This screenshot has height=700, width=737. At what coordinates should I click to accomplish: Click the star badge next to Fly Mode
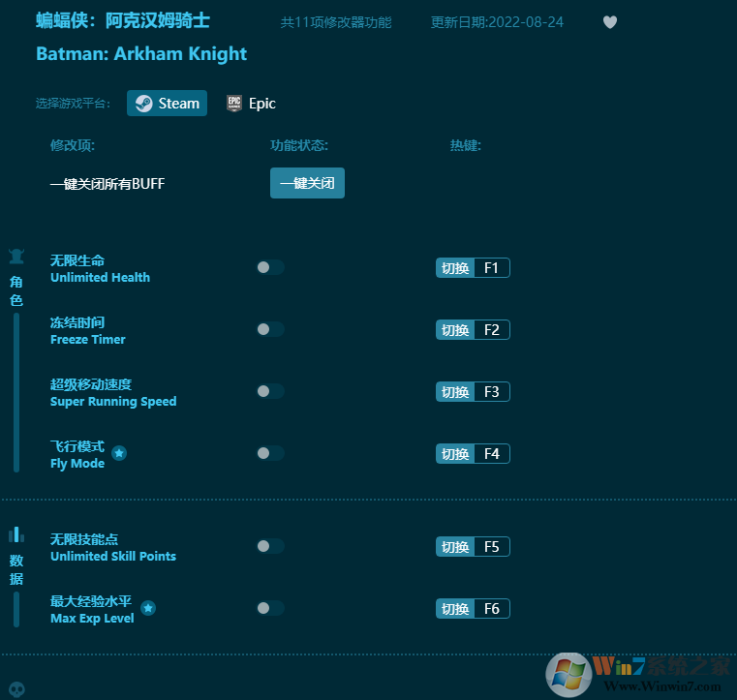[x=119, y=453]
